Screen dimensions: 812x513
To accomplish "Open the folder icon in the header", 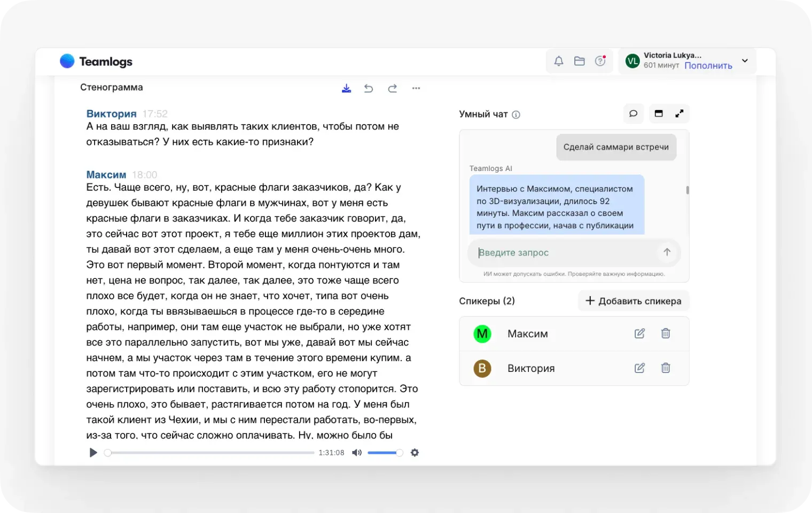I will point(580,61).
